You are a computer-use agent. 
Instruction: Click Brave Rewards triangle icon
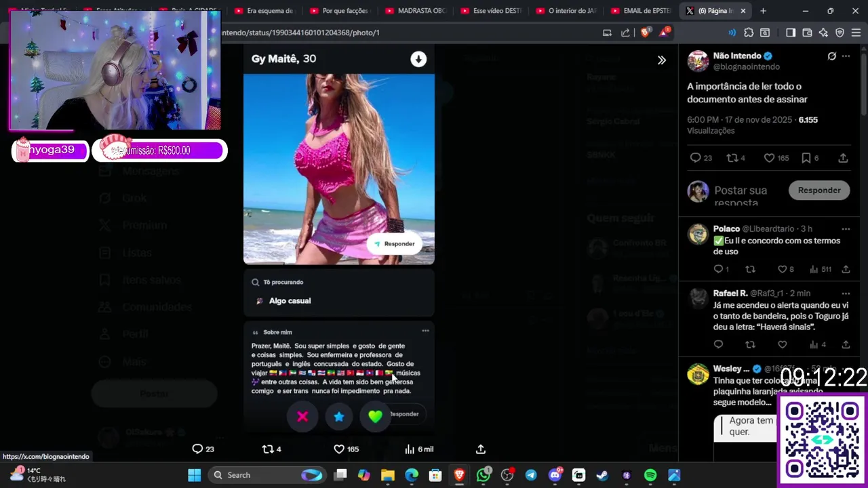point(665,32)
